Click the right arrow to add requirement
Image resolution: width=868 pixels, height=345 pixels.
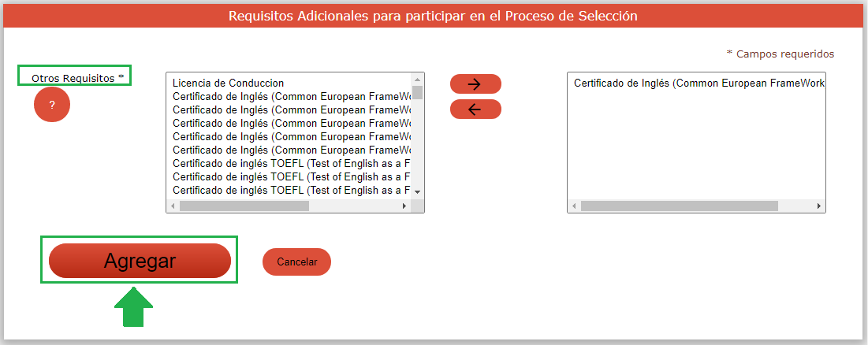pyautogui.click(x=475, y=83)
